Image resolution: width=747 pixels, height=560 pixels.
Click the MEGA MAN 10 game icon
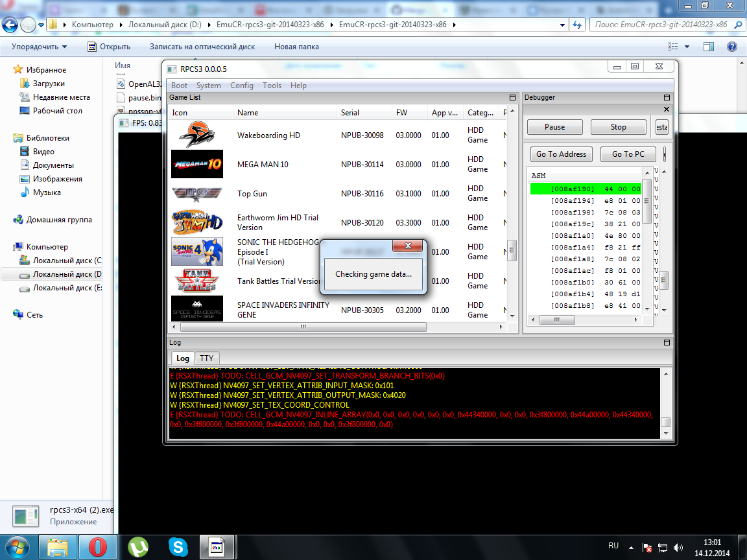pos(197,165)
